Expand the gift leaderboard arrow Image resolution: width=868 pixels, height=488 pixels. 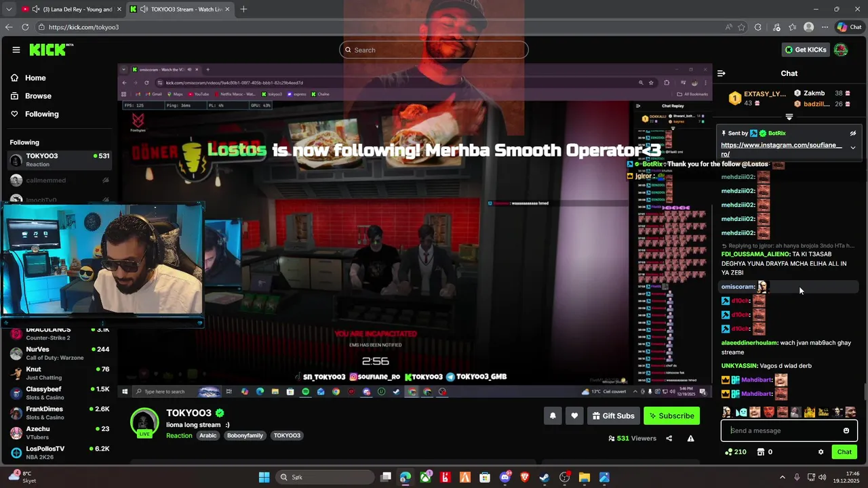(x=789, y=117)
